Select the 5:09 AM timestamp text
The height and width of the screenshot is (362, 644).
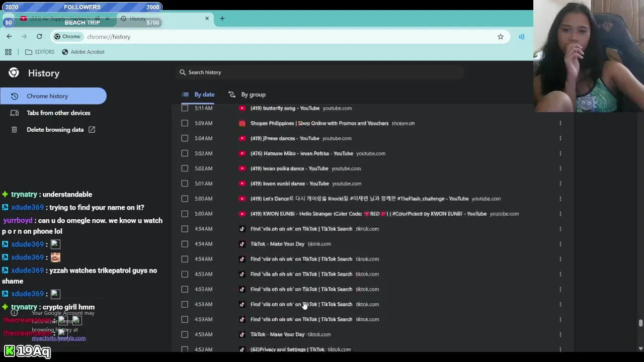204,123
